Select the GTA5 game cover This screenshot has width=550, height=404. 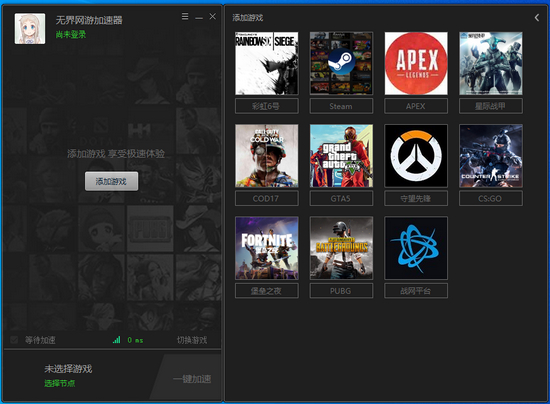tap(341, 156)
